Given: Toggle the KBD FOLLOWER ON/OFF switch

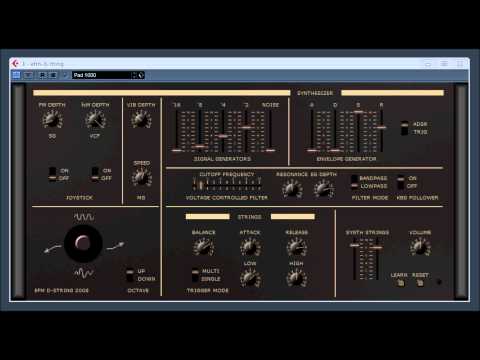Looking at the screenshot, I should coord(400,182).
